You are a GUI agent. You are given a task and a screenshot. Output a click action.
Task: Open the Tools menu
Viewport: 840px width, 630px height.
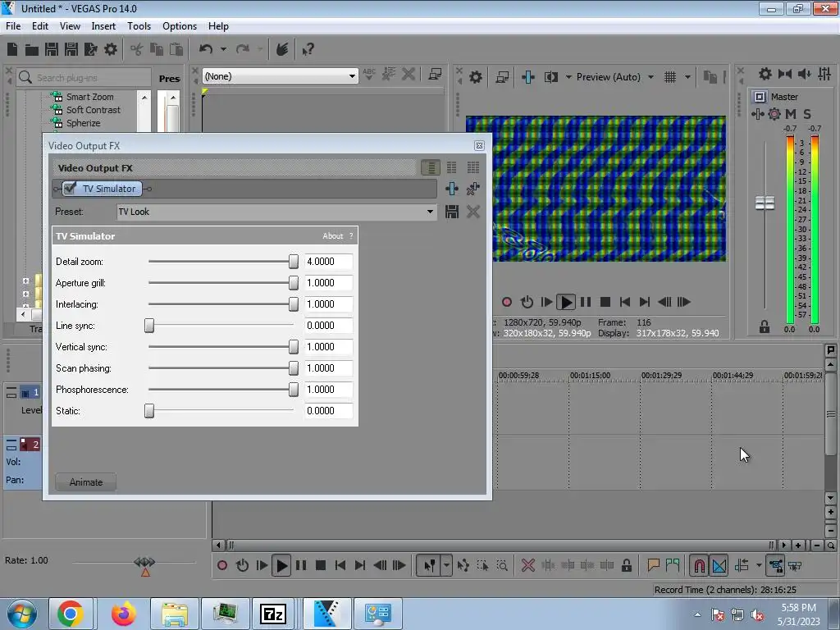[x=139, y=26]
